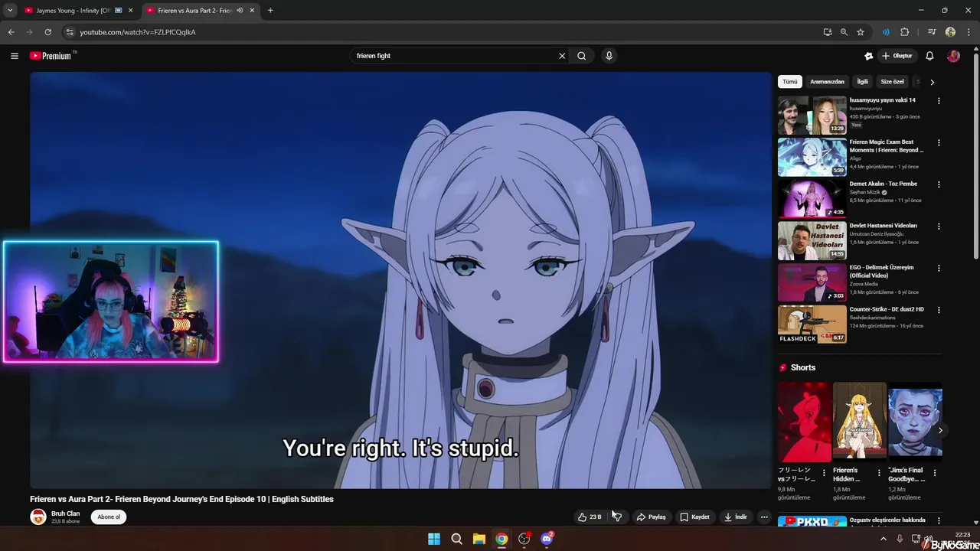Download the video with İndir
Image resolution: width=980 pixels, height=551 pixels.
735,517
